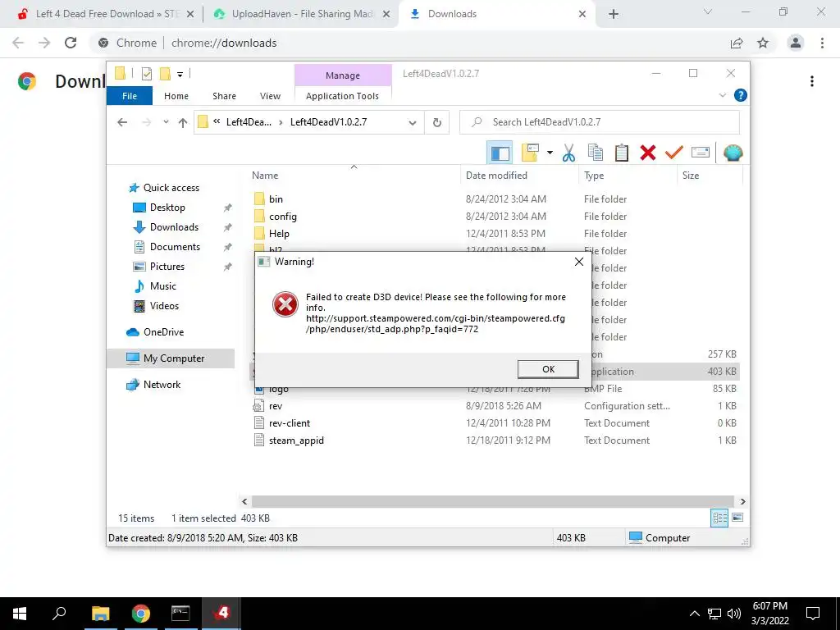
Task: Switch to Left 4 Dead Free Download tab
Action: (107, 14)
